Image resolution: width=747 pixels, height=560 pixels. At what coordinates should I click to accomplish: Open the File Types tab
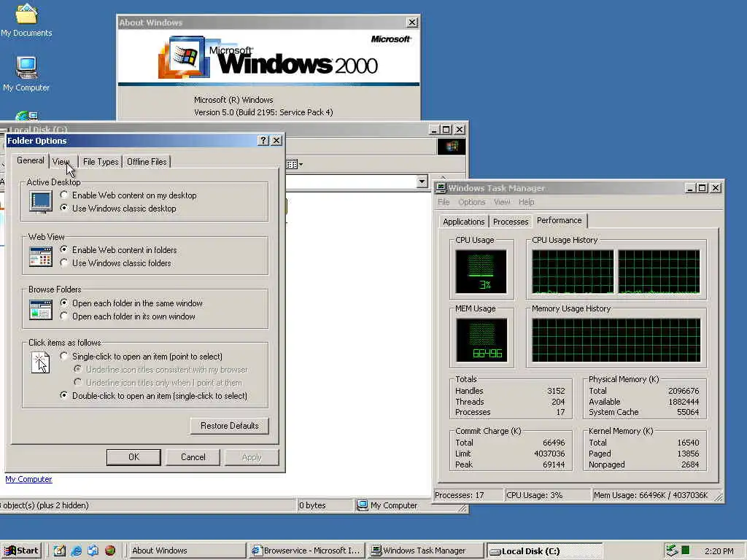[x=101, y=162]
